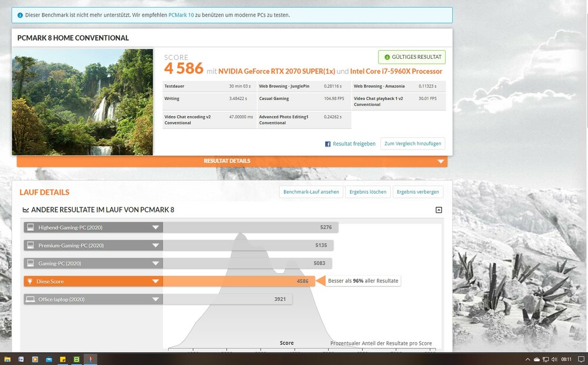Click the 3921 score bar
The height and width of the screenshot is (365, 588).
click(x=228, y=299)
